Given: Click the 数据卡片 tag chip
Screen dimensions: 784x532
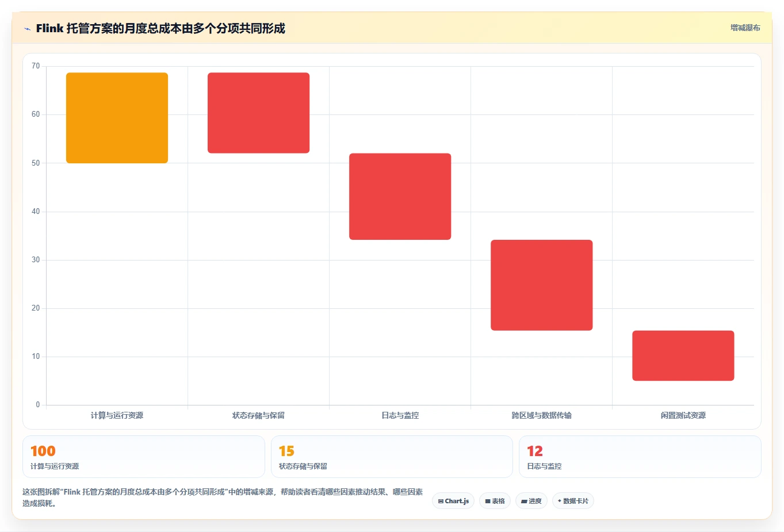Looking at the screenshot, I should pos(573,501).
